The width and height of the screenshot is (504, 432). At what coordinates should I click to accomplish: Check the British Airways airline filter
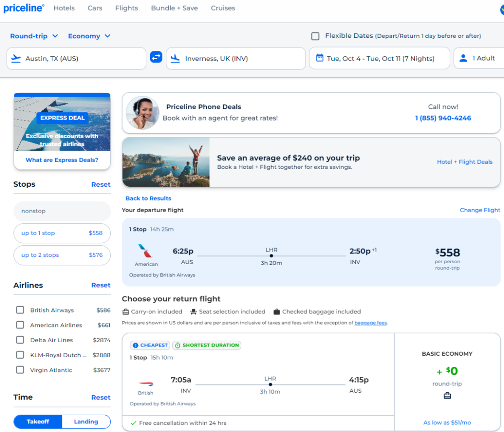20,310
